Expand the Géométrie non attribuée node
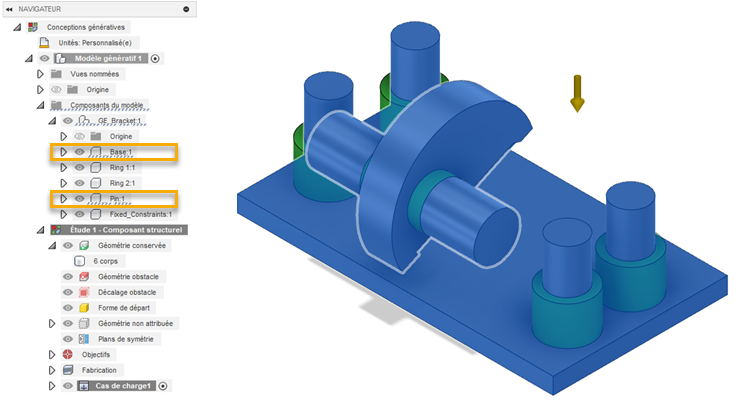The width and height of the screenshot is (747, 412). (x=52, y=323)
